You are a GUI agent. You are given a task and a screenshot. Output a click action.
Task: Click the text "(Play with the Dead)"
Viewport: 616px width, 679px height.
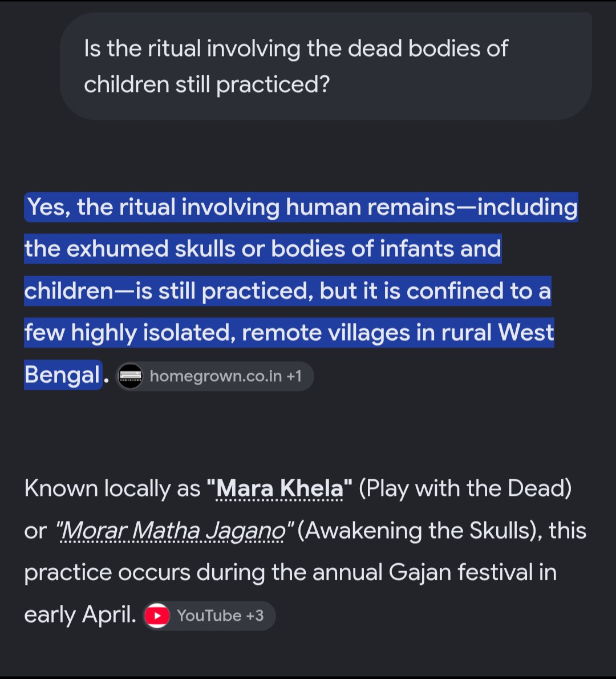465,488
